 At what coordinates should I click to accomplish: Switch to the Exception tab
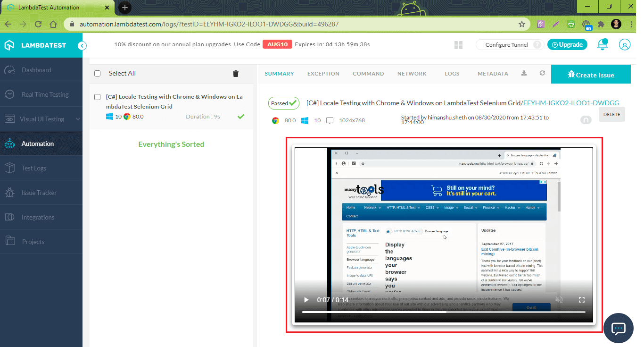[323, 74]
